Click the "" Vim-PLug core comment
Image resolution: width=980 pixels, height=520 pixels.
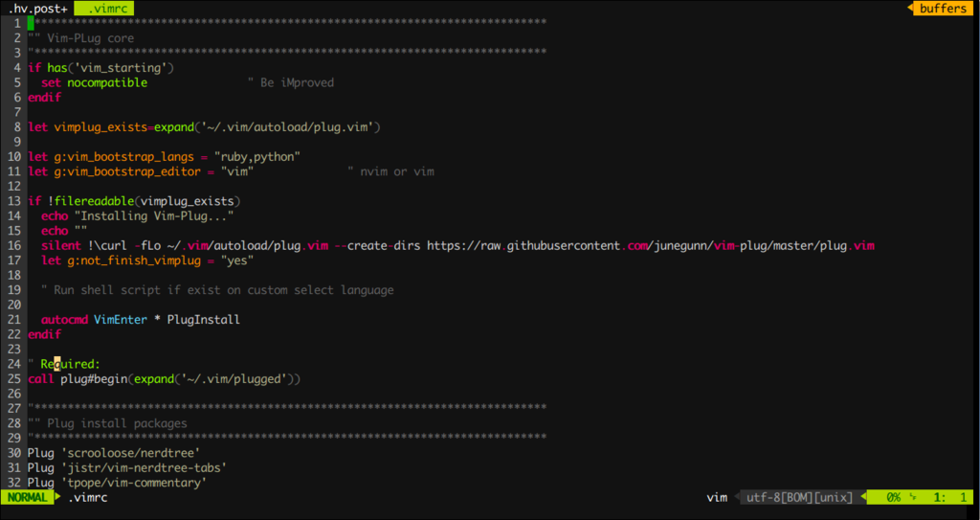[80, 38]
